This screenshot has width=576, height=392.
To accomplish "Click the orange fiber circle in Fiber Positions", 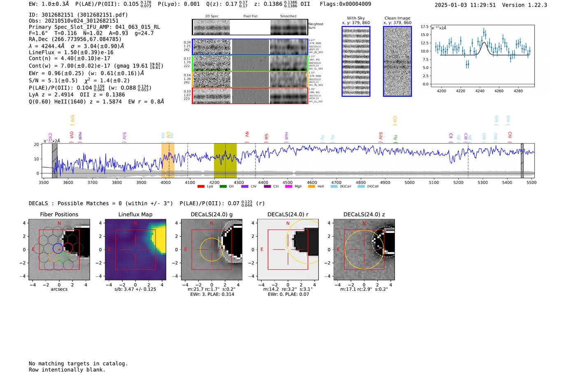I will coord(53,257).
